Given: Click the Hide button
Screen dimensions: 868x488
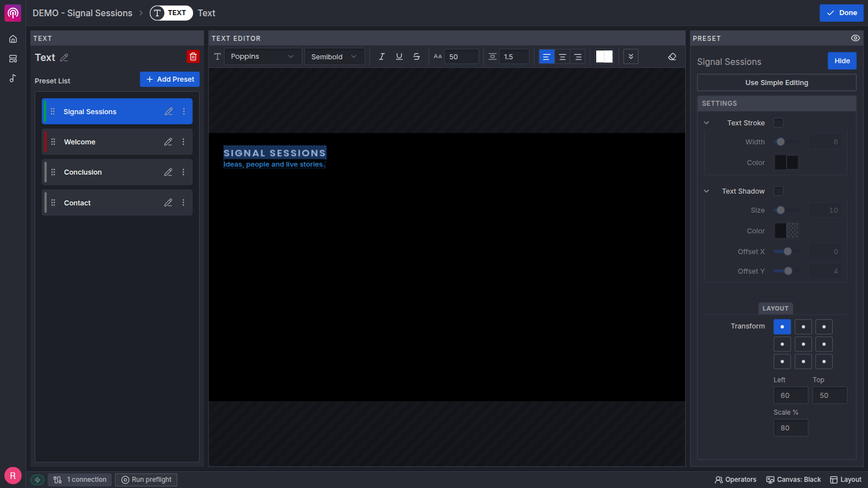Looking at the screenshot, I should 842,61.
